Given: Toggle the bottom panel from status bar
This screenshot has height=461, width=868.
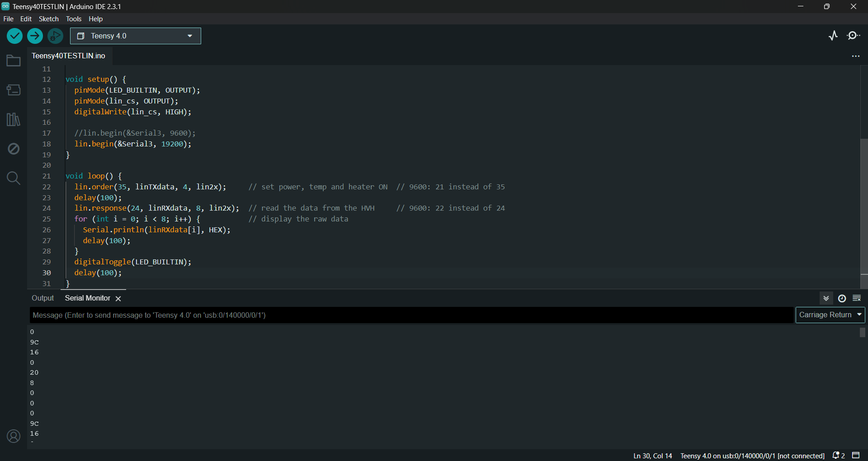Looking at the screenshot, I should 856,455.
